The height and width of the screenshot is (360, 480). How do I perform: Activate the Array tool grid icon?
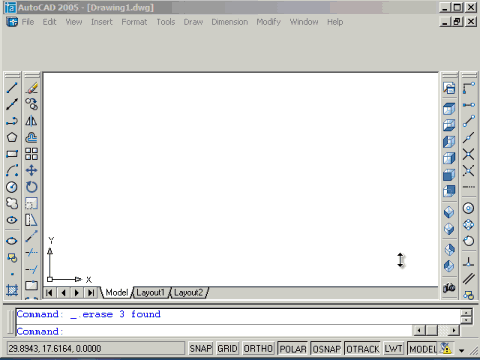point(32,154)
